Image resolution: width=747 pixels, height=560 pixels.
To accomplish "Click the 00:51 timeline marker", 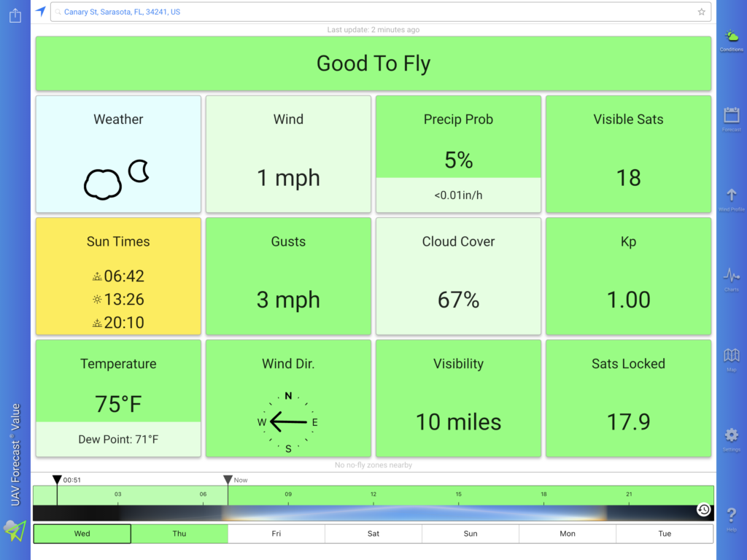I will click(x=57, y=480).
